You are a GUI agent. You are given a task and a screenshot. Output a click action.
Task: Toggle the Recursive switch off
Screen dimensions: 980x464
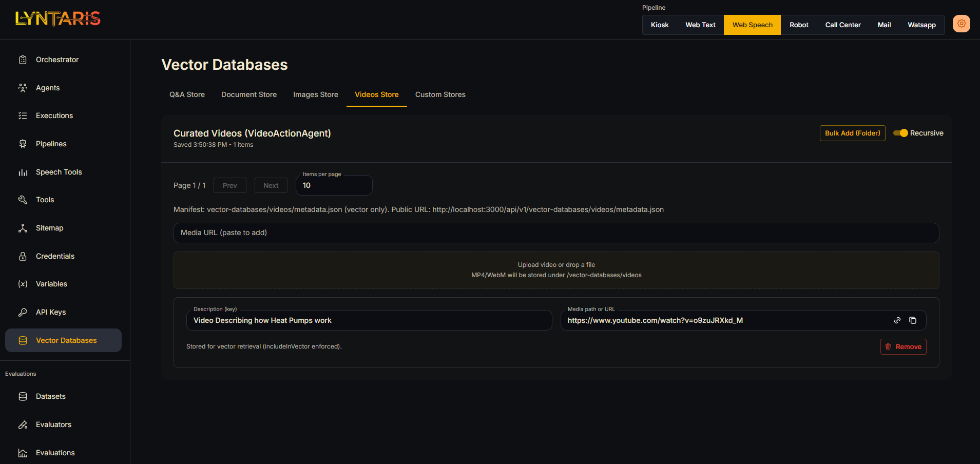pyautogui.click(x=900, y=133)
